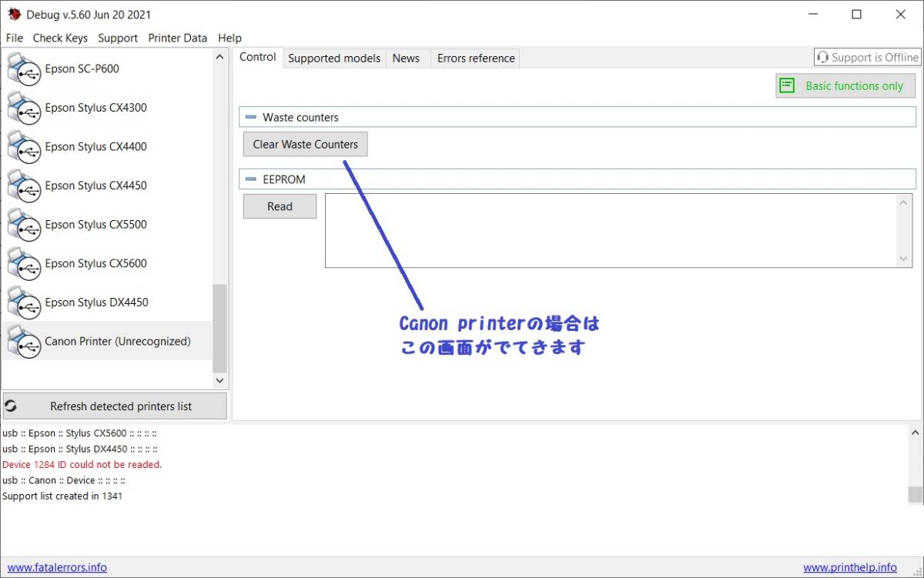Click the headset icon beside Support is Offline
The image size is (924, 578).
click(823, 58)
